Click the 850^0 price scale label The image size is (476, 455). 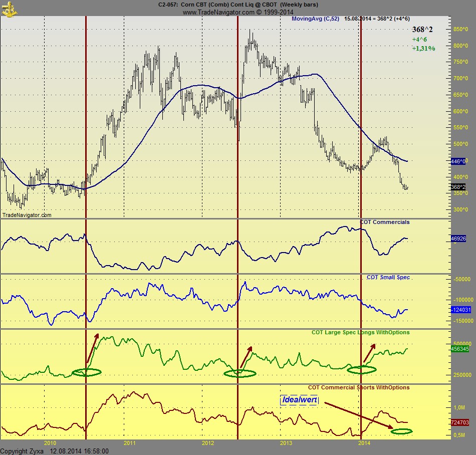(460, 29)
